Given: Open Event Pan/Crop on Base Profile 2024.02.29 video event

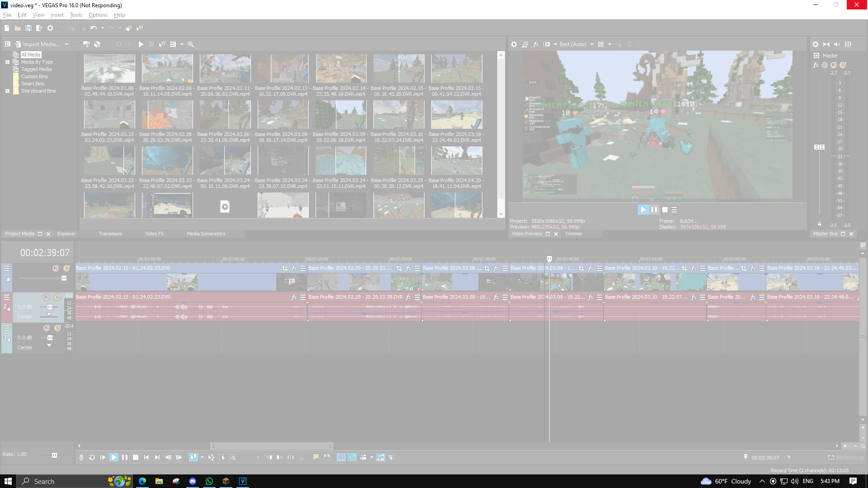Looking at the screenshot, I should [399, 268].
